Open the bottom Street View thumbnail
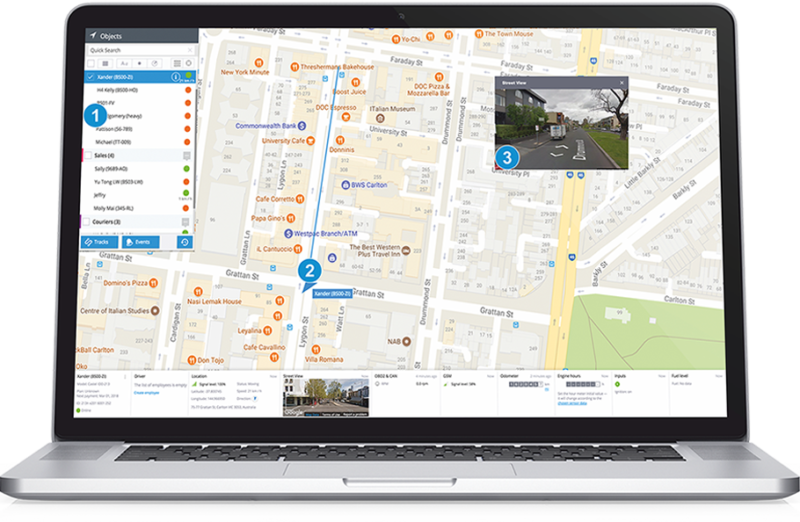 click(x=326, y=397)
